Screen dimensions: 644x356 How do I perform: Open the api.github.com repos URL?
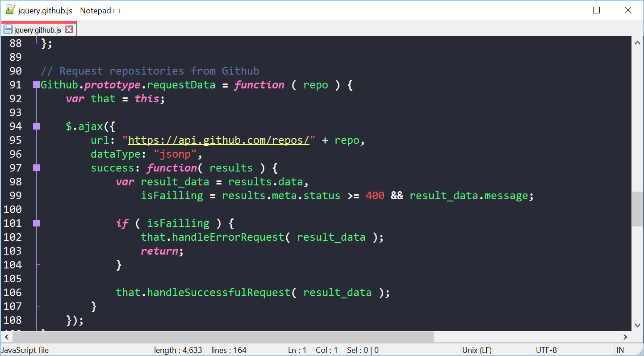[x=218, y=140]
